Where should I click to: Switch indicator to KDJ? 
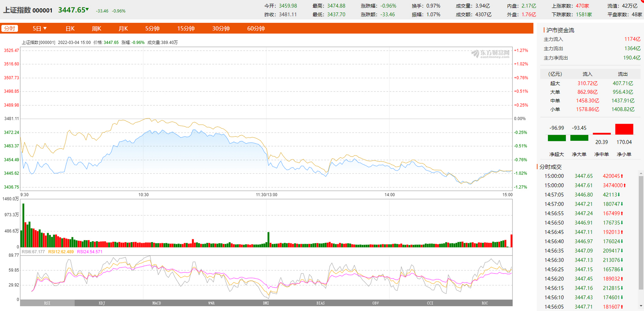tap(102, 303)
